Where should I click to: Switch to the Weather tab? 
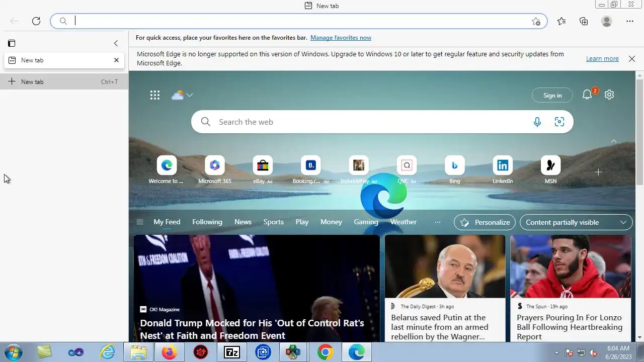point(404,222)
